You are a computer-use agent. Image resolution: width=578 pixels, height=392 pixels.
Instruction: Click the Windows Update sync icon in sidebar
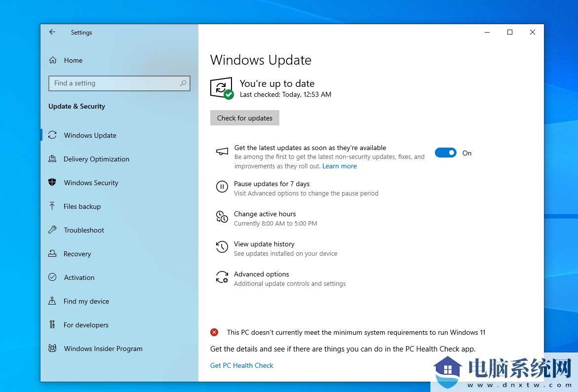tap(52, 135)
